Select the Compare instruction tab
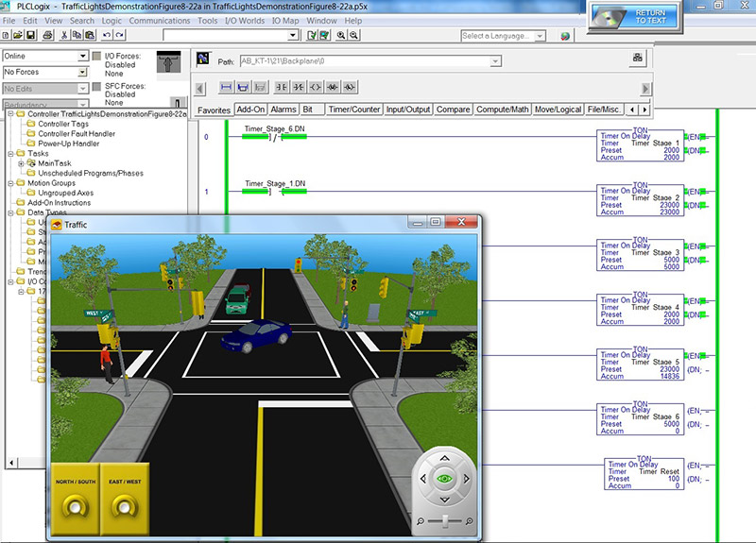 (x=453, y=110)
